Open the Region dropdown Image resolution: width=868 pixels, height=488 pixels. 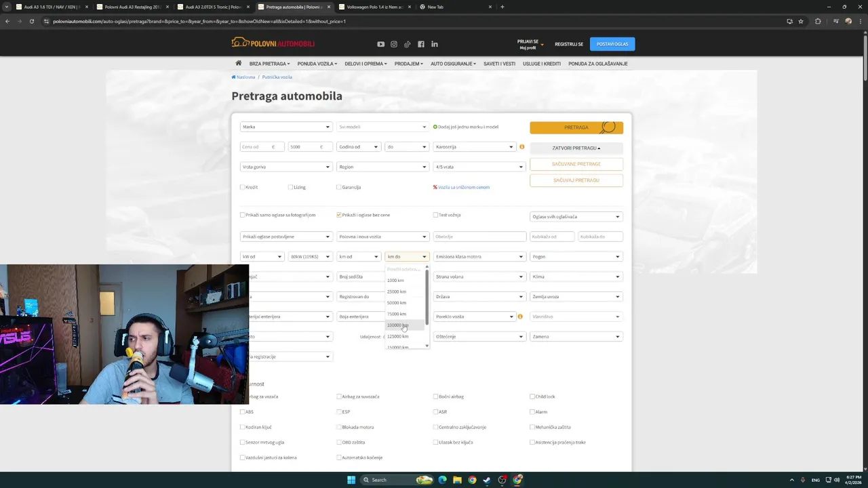382,167
